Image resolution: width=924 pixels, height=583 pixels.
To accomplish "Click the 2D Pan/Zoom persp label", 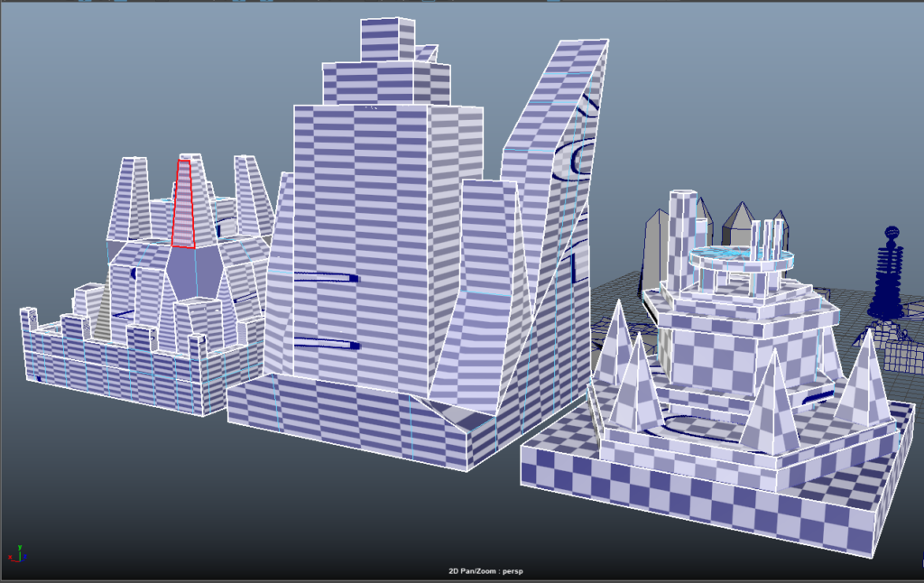I will [486, 571].
